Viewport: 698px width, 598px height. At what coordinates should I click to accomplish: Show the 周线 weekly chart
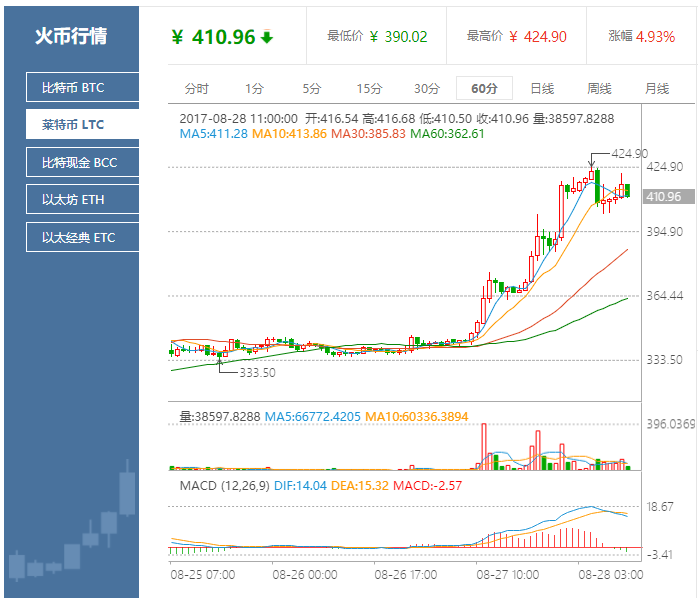(599, 88)
